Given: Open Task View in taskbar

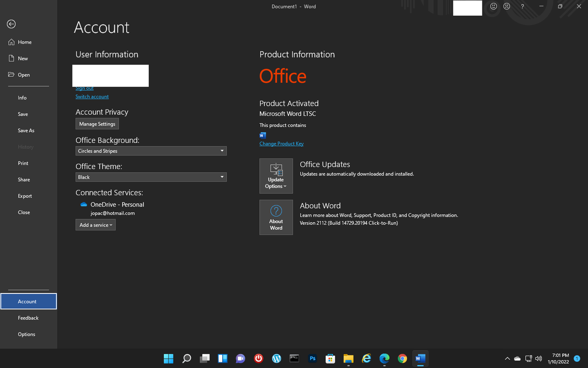Looking at the screenshot, I should click(205, 358).
